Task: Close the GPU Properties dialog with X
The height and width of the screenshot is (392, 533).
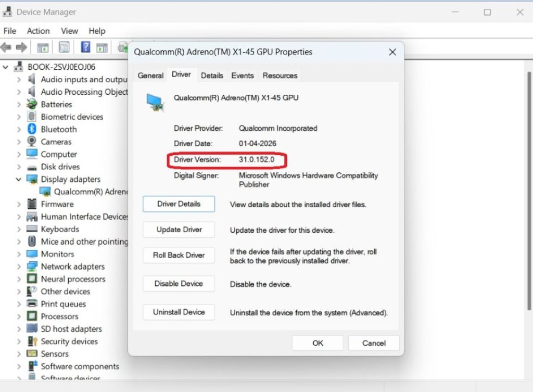Action: point(392,52)
